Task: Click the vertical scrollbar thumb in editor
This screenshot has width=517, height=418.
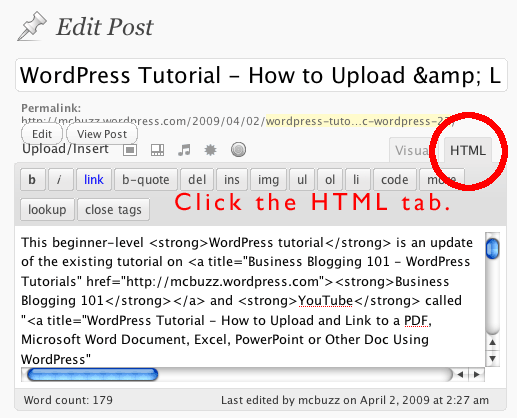Action: 492,249
